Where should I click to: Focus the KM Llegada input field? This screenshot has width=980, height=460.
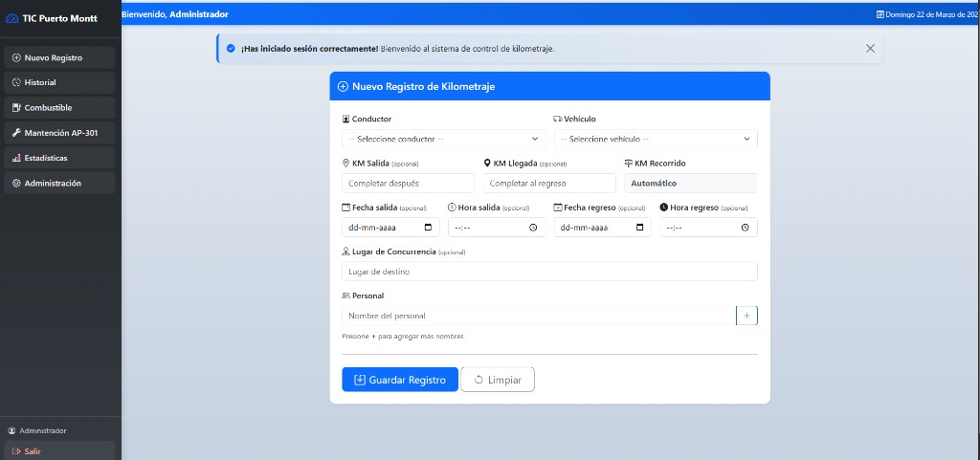pos(549,183)
